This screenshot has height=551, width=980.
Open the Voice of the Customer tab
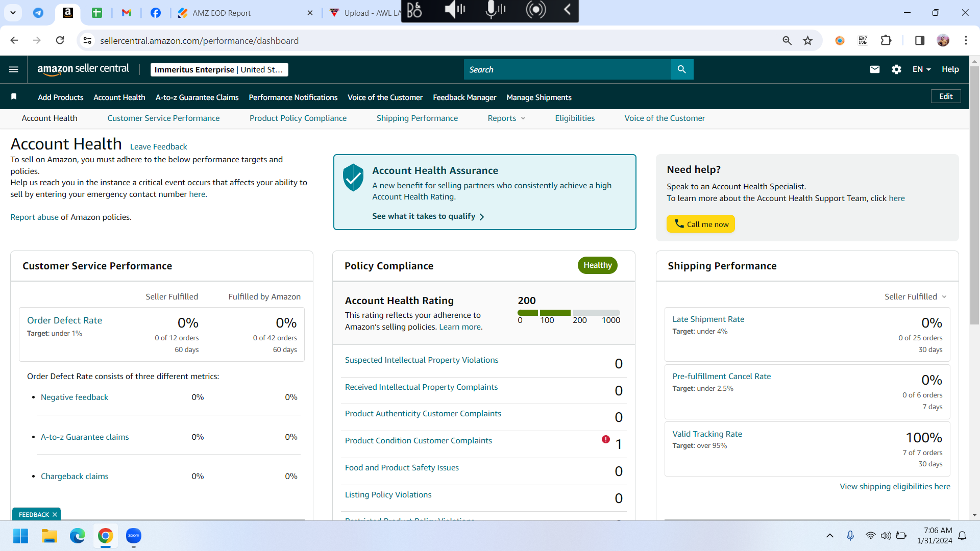[x=665, y=118]
